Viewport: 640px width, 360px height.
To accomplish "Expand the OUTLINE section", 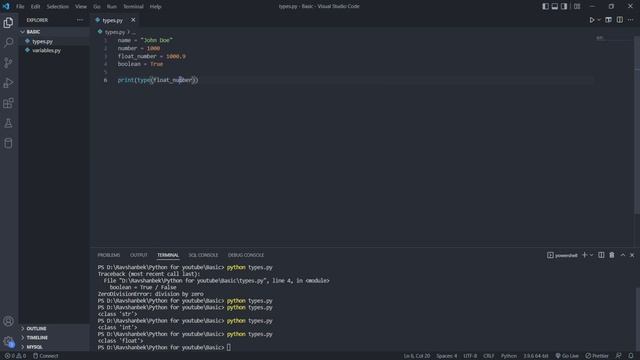I will 55,329.
